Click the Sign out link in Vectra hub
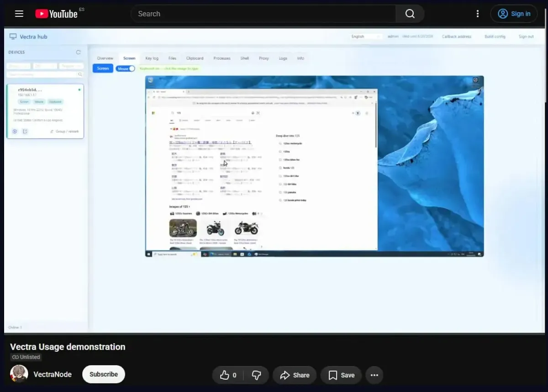This screenshot has width=548, height=392. pos(526,37)
